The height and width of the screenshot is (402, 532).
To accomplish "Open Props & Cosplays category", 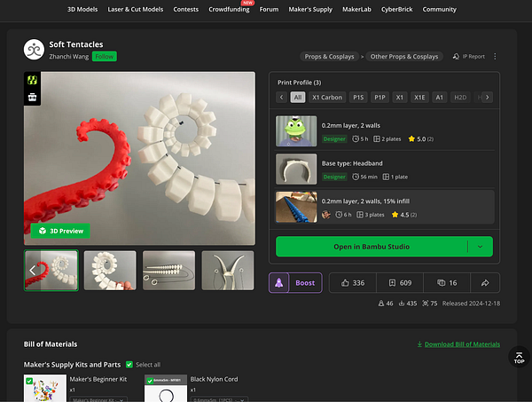I will click(329, 57).
